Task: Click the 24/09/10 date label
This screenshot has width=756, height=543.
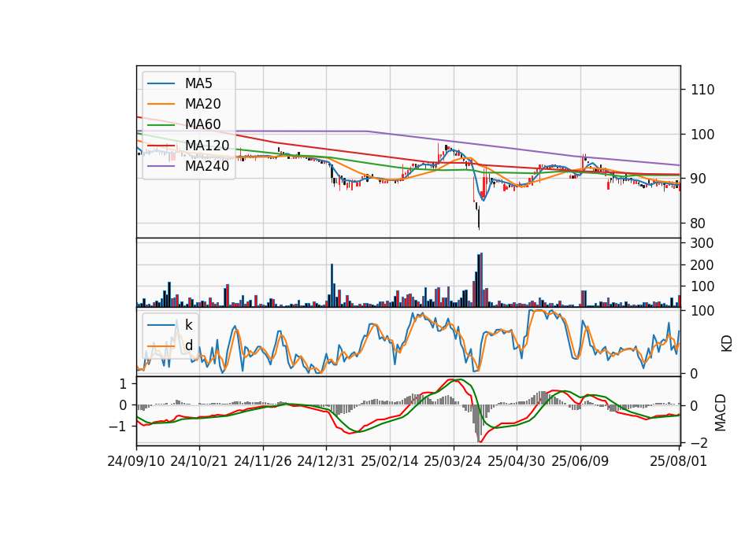Action: tap(136, 461)
